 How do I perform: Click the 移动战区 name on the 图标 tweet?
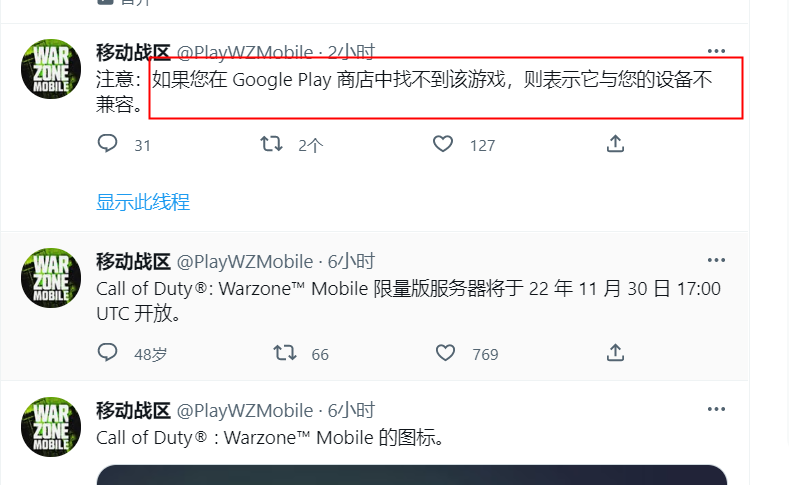click(133, 411)
